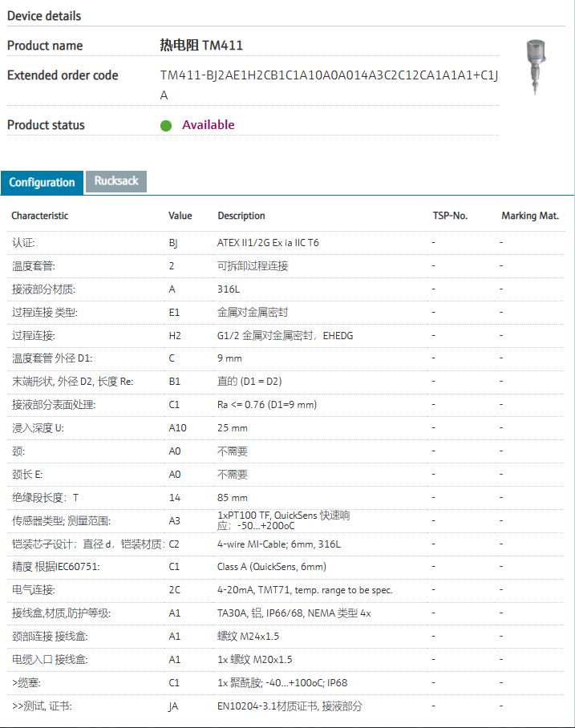Click the 4-wire MI-Cable description
The image size is (575, 728).
[279, 544]
